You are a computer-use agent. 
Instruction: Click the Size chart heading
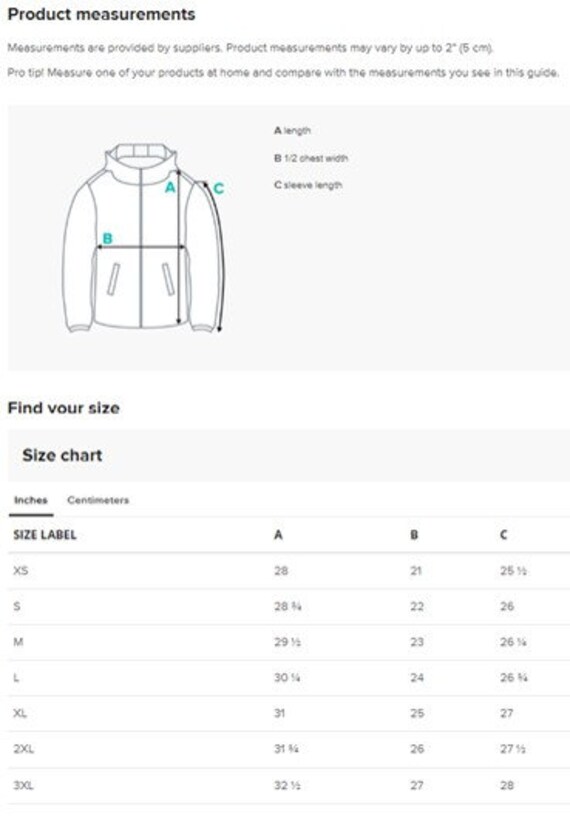[62, 455]
